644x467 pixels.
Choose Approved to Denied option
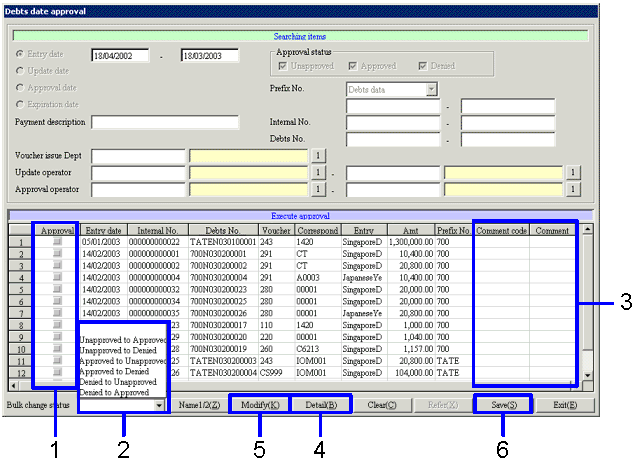coord(114,372)
